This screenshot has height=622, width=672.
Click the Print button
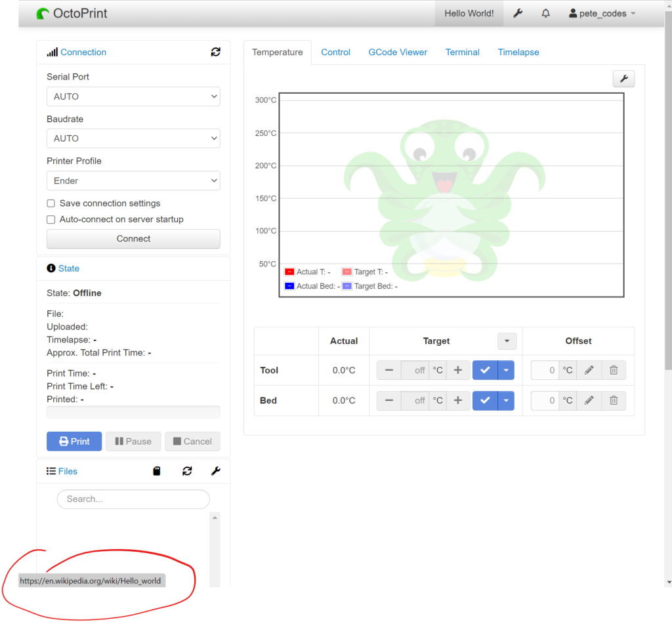74,441
